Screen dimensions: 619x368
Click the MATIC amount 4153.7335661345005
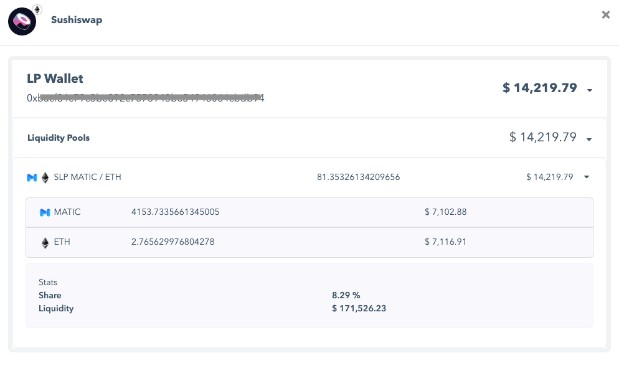[175, 212]
